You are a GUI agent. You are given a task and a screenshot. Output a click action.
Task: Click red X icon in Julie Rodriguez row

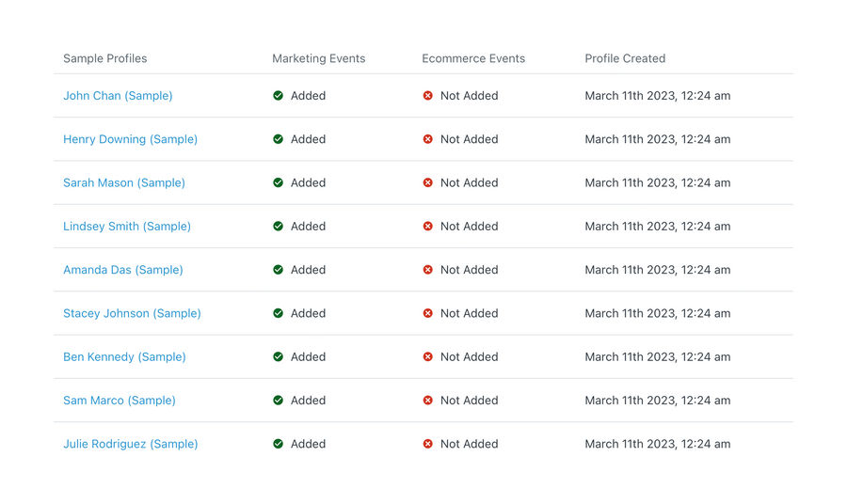tap(427, 444)
